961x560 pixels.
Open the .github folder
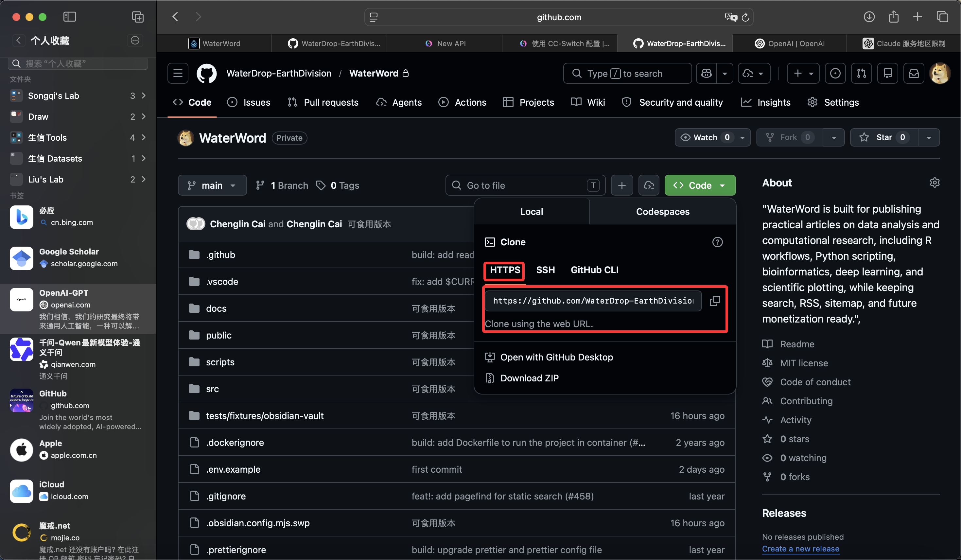pyautogui.click(x=220, y=255)
